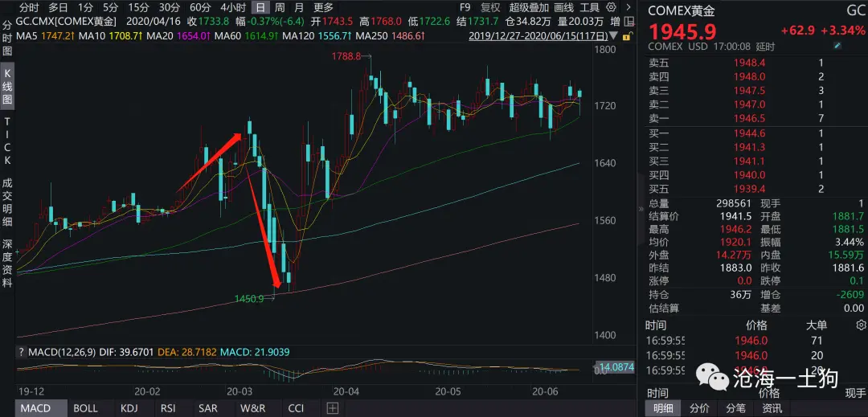Select the CCI indicator tab

[x=296, y=409]
